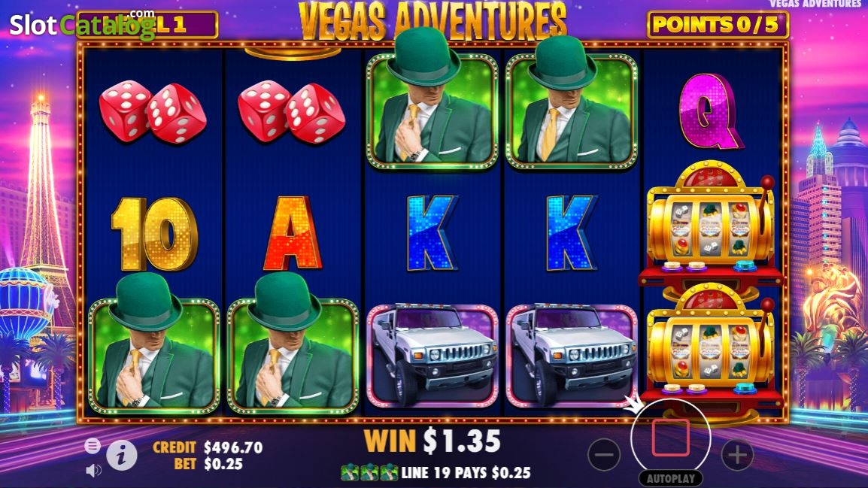Click the SlotCatalog logo
Screen dimensions: 868x488
tap(82, 25)
